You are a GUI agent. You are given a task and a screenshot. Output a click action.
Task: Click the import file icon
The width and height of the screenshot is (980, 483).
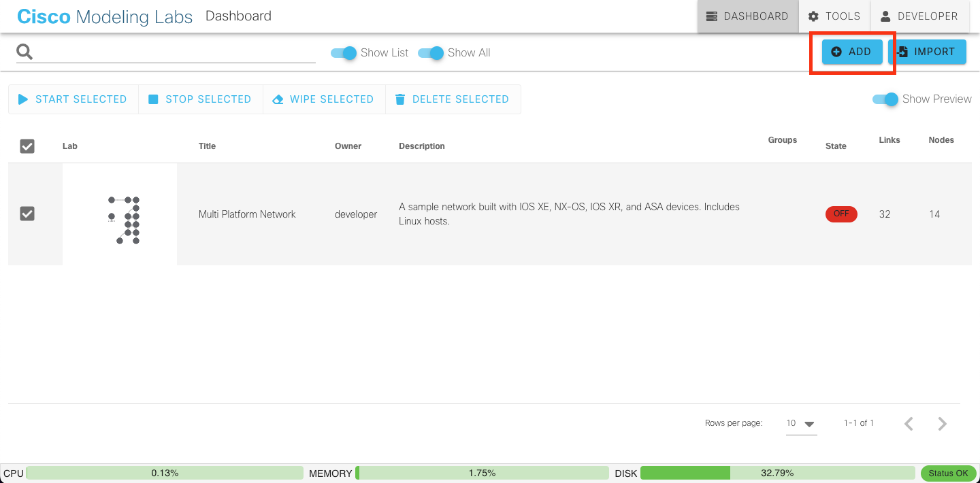(902, 52)
